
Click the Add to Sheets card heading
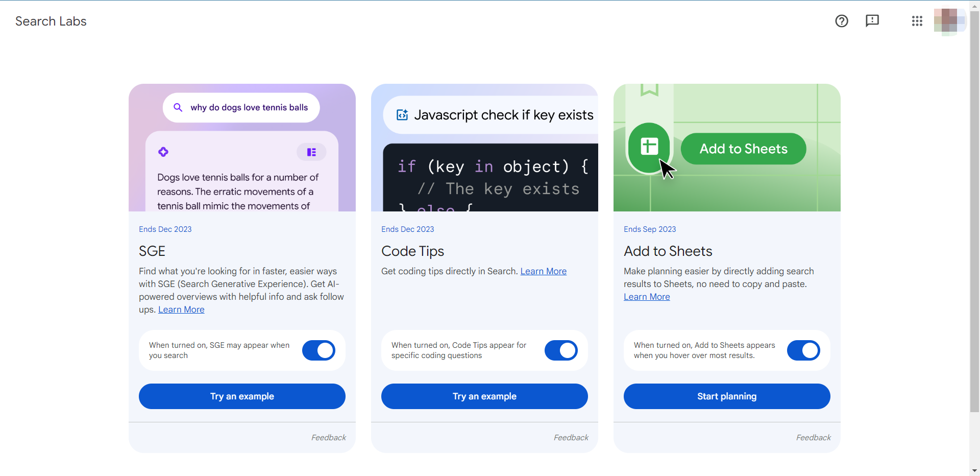[x=668, y=251]
